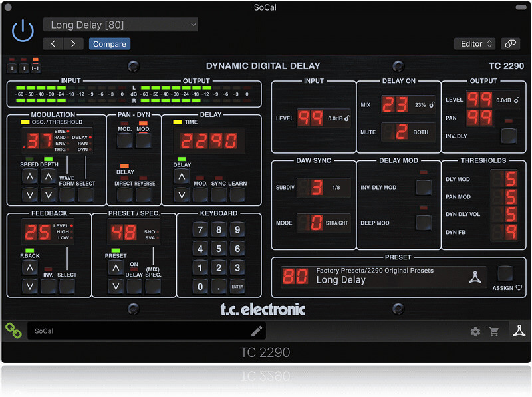This screenshot has width=532, height=397.
Task: Open settings with the gear icon
Action: (475, 332)
